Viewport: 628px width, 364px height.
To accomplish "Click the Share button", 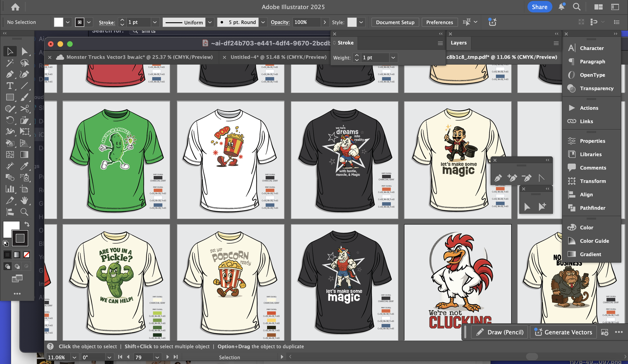I will click(x=540, y=7).
